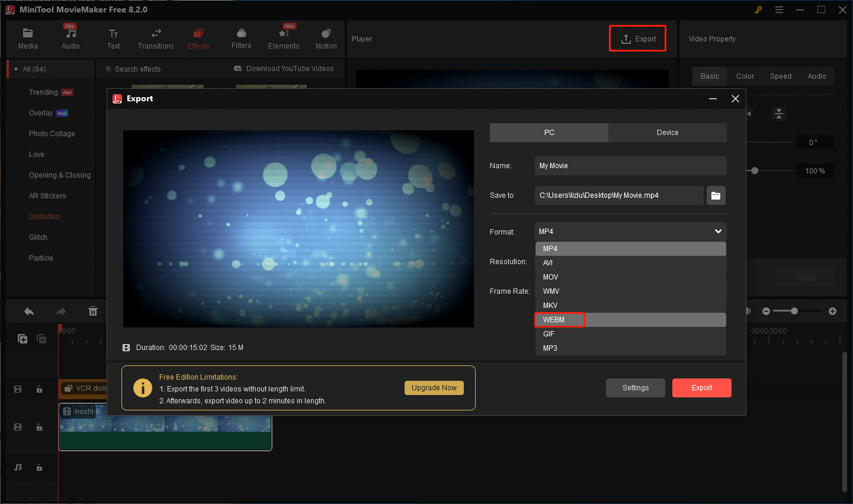Image resolution: width=853 pixels, height=504 pixels.
Task: Select the Opening & Closing category
Action: coord(60,175)
